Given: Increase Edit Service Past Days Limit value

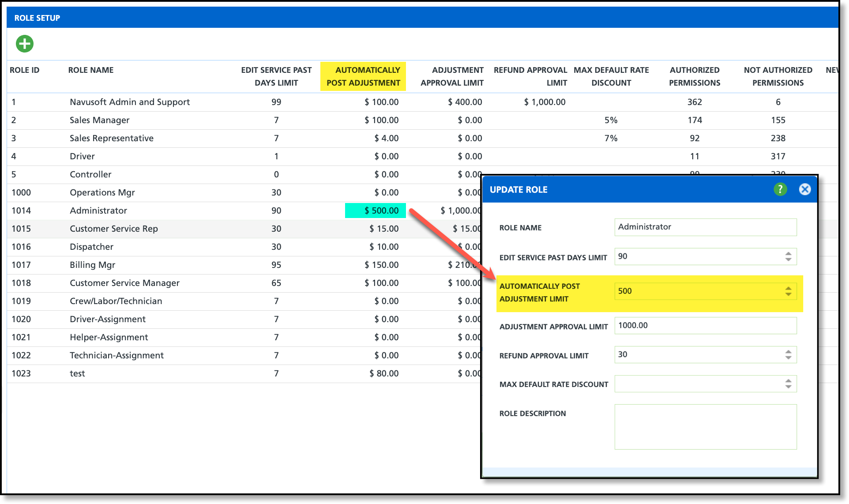Looking at the screenshot, I should coord(788,254).
